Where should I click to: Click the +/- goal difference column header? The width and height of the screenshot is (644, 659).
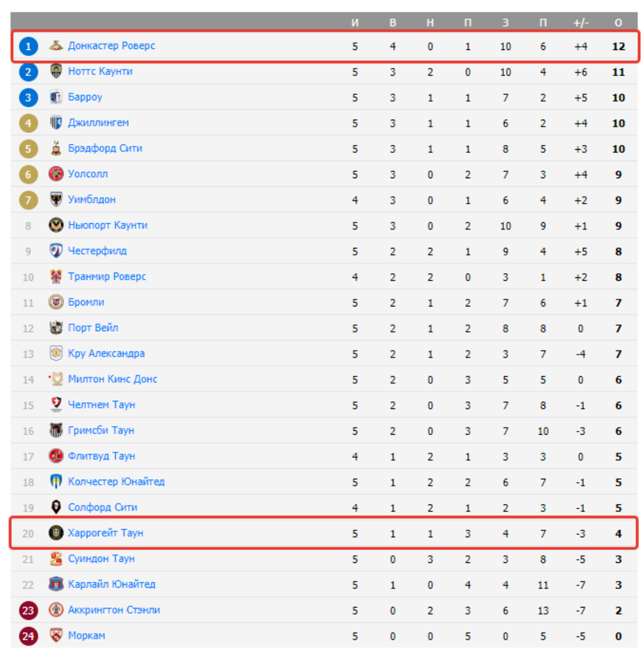581,23
